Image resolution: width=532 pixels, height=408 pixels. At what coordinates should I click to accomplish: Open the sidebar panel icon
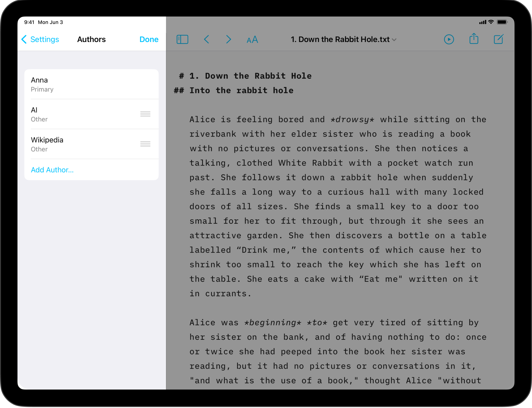(183, 39)
